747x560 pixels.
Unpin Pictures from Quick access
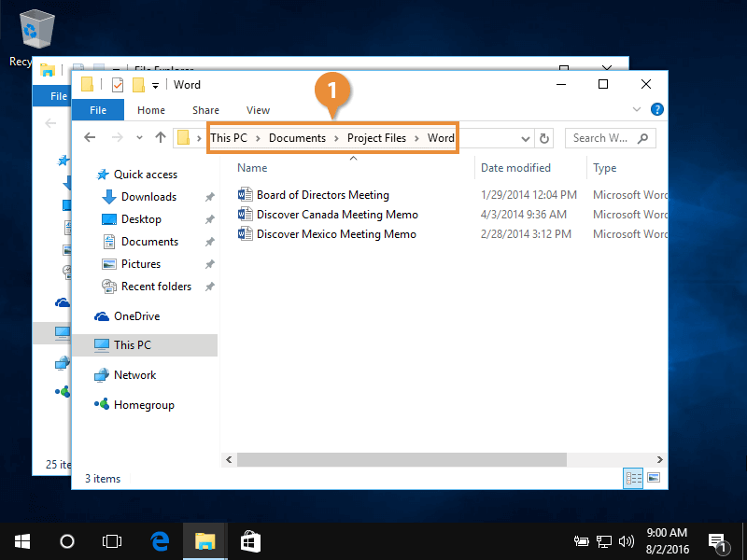(210, 264)
